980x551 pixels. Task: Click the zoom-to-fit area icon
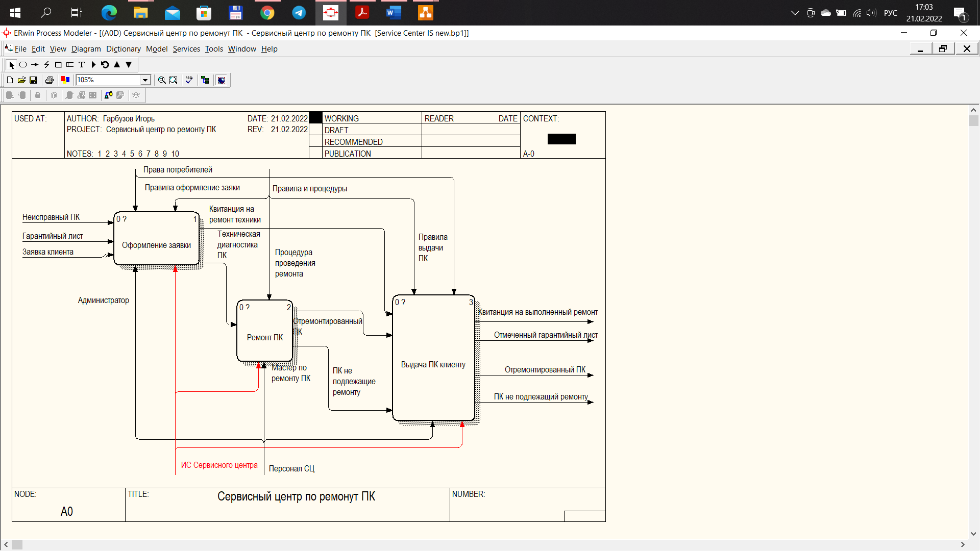(174, 80)
